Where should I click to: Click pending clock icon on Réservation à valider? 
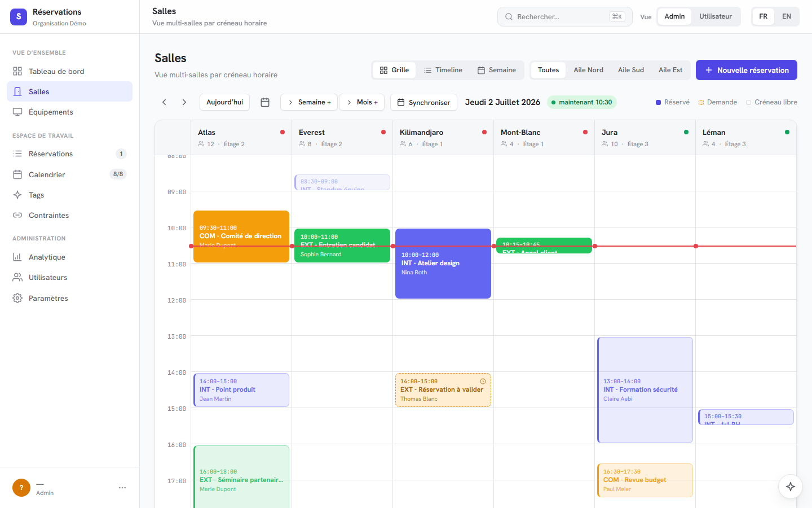click(x=483, y=382)
